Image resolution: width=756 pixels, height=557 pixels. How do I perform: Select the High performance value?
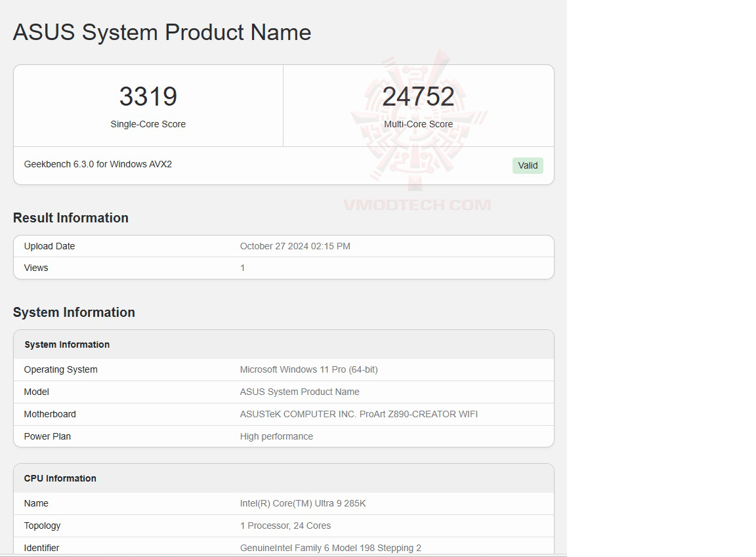tap(277, 436)
